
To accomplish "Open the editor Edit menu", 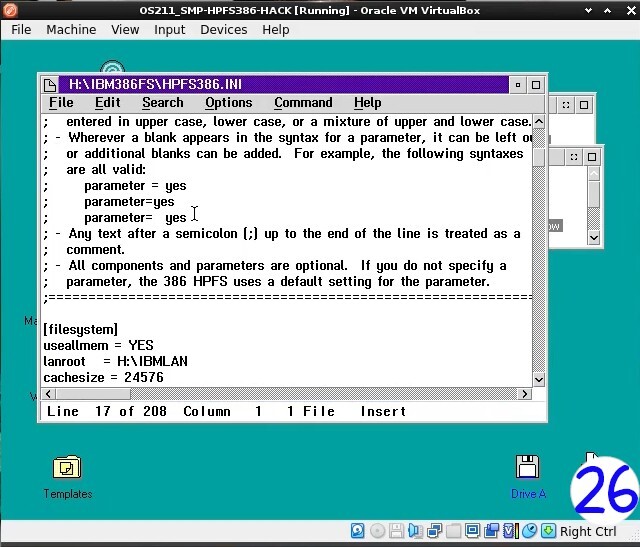I will [x=107, y=102].
